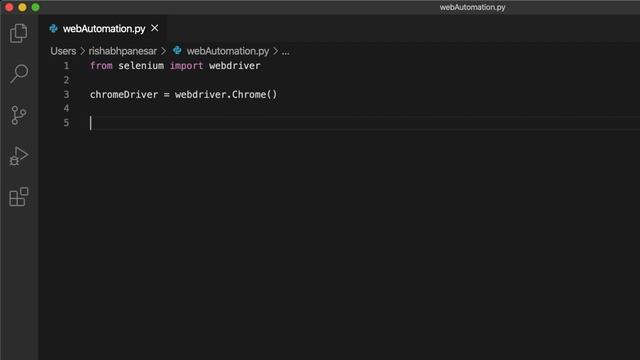The image size is (640, 360).
Task: Click 'webdriver' at end of line 1
Action: (235, 66)
